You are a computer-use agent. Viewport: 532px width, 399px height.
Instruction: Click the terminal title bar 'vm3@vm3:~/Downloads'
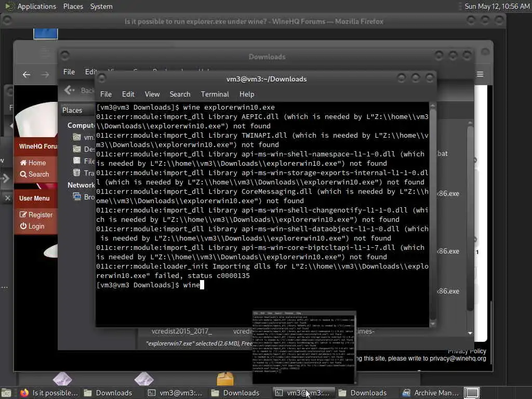pyautogui.click(x=267, y=79)
